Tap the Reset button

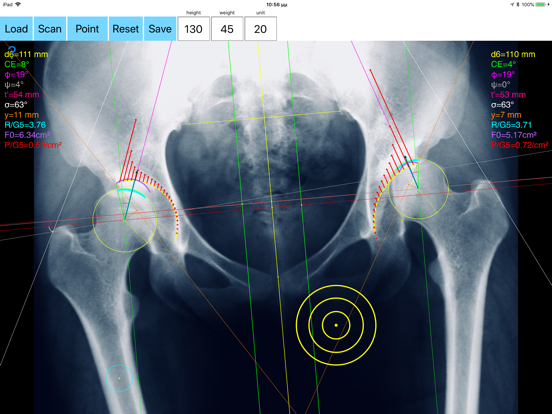click(126, 29)
